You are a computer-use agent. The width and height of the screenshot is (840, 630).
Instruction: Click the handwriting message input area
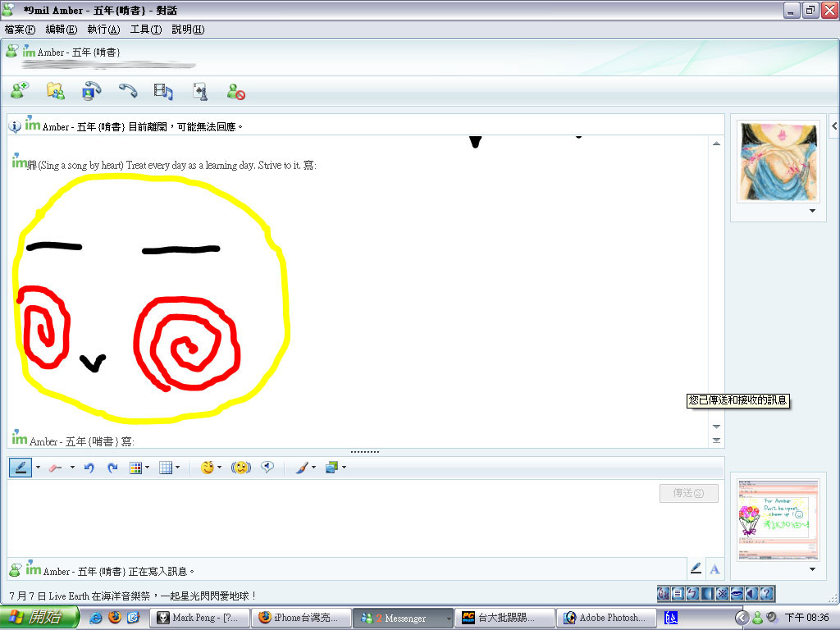tap(332, 517)
